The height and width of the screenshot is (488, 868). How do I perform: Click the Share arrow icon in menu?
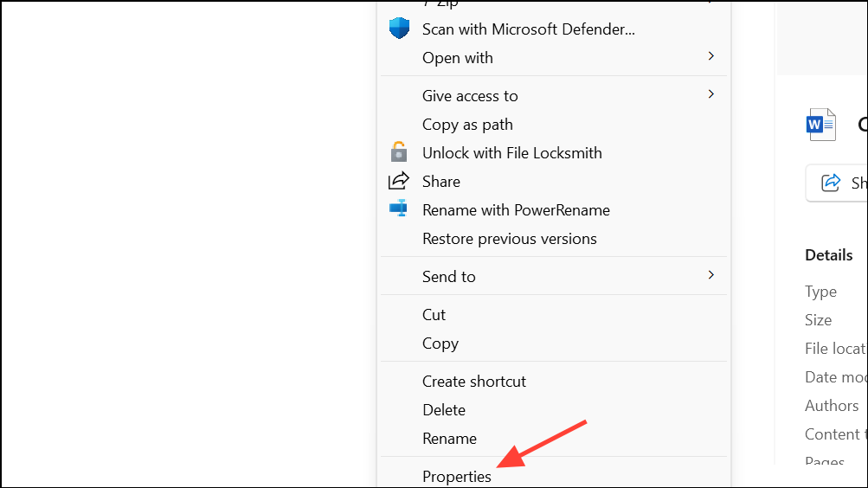[399, 181]
